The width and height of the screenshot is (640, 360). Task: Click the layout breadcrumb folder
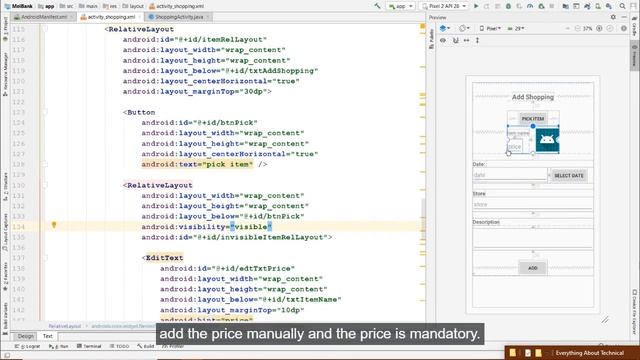133,6
